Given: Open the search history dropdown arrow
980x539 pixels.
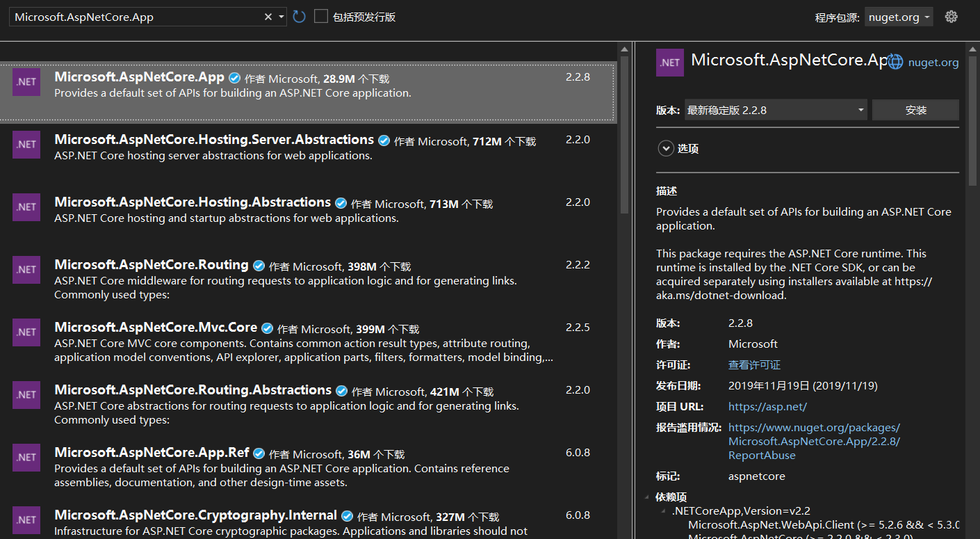Looking at the screenshot, I should pyautogui.click(x=281, y=17).
